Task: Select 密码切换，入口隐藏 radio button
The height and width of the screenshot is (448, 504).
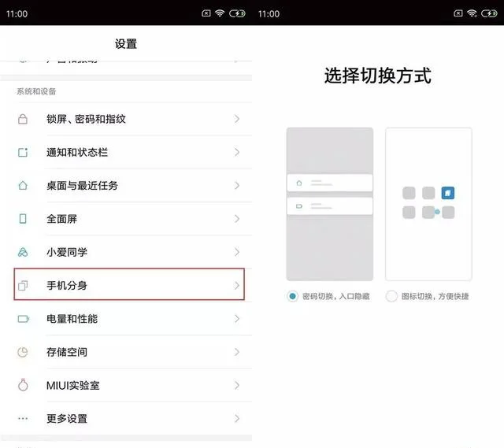Action: [x=293, y=296]
